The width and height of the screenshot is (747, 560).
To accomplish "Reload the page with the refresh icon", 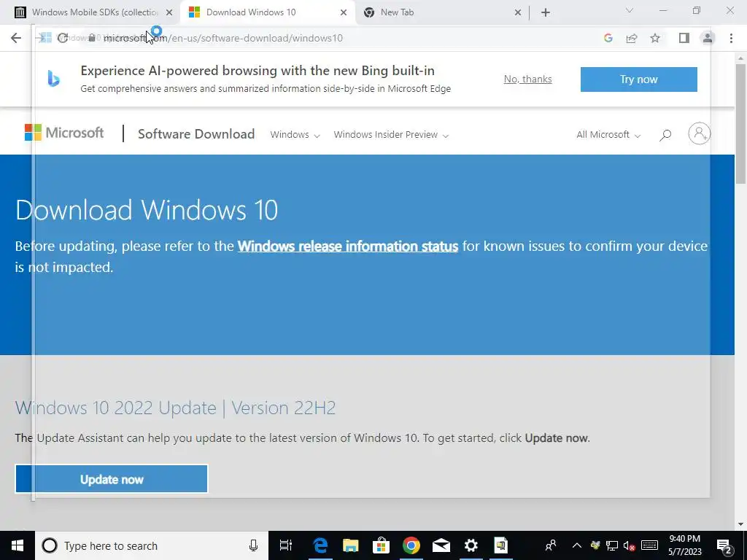I will (x=63, y=38).
